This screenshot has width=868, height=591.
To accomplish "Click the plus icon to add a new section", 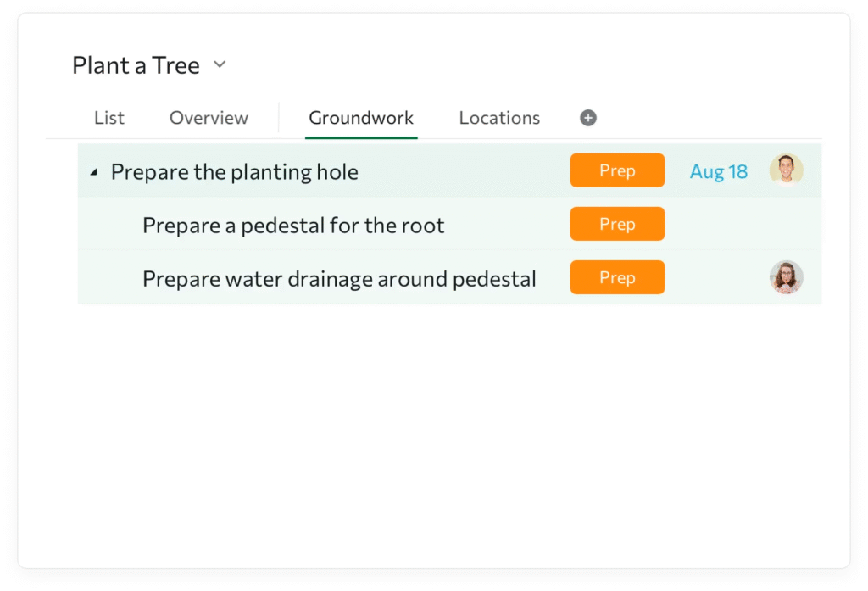I will click(587, 118).
